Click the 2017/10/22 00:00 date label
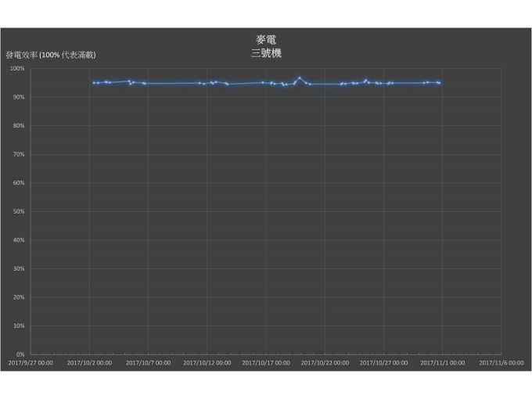Screen dimensions: 532x399 coord(325,363)
